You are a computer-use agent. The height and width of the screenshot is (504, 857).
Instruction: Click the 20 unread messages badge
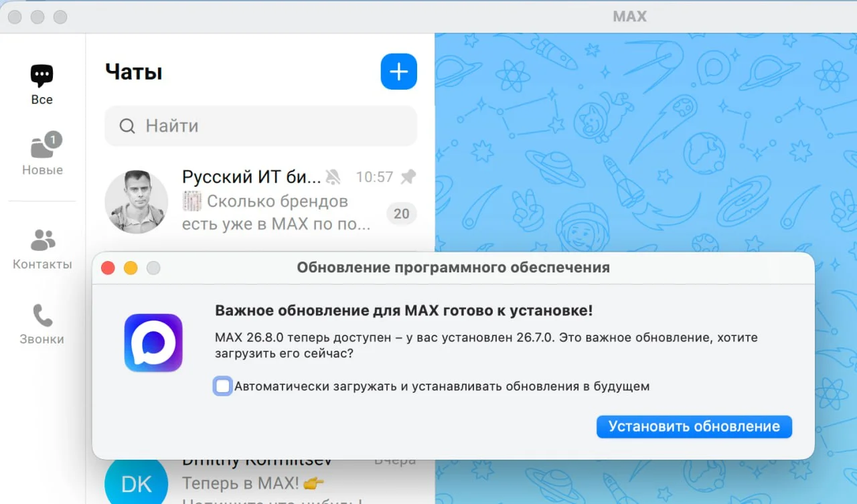402,214
